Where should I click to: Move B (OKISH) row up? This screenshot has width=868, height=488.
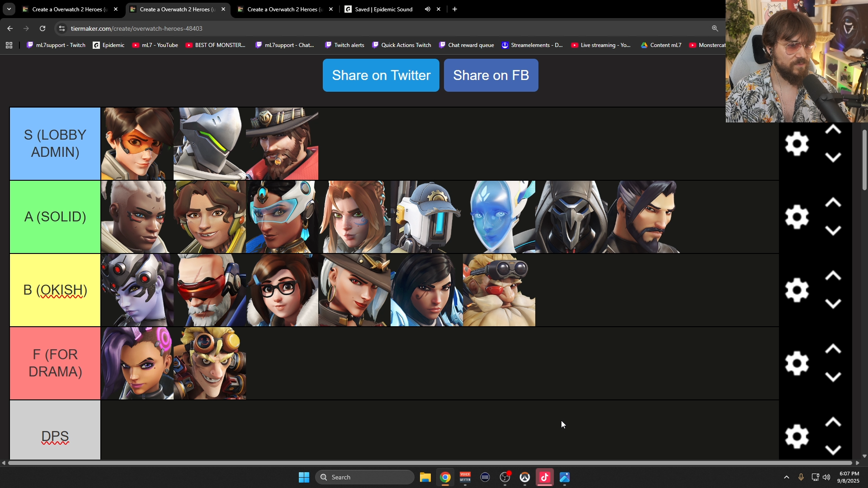click(833, 277)
